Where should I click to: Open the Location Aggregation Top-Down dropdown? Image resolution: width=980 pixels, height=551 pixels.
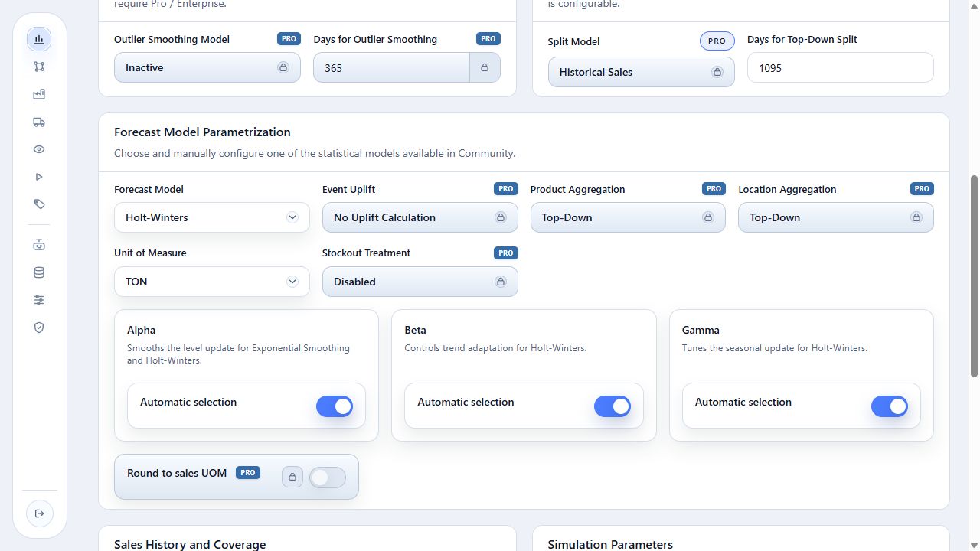[836, 217]
